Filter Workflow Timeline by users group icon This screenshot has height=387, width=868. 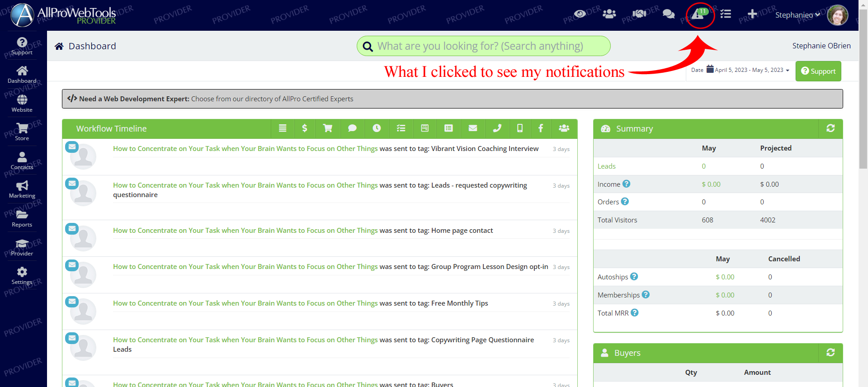[564, 128]
